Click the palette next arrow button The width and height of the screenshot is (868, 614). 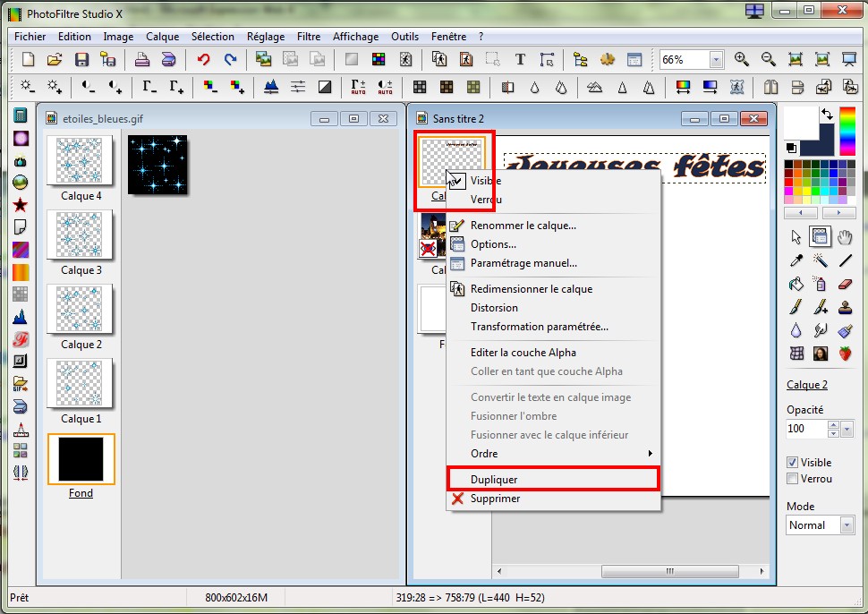838,213
